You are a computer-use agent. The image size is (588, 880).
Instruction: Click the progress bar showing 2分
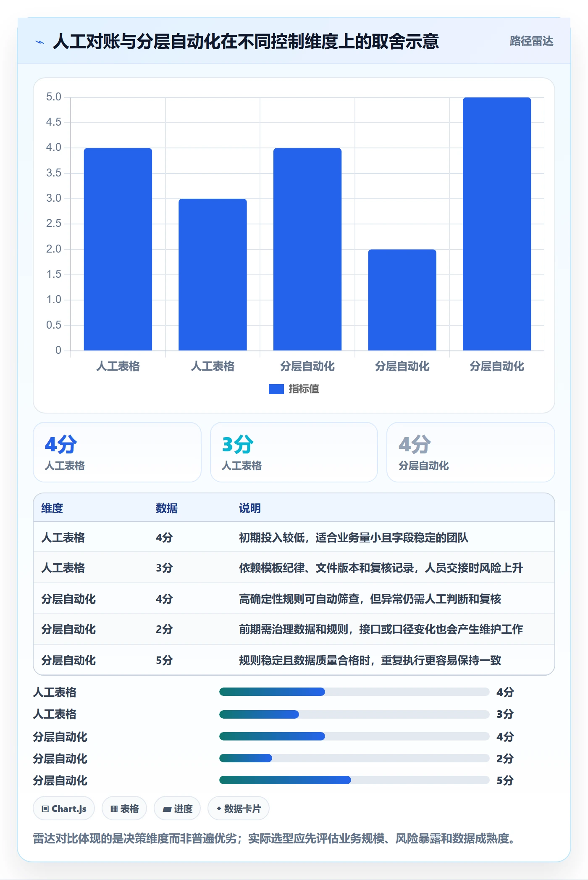pos(354,758)
